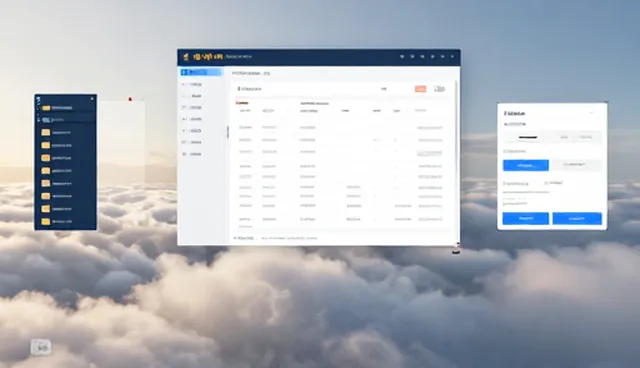Click the blue button beside the gray button in dialog
Screen dimensions: 640x368
point(526,165)
